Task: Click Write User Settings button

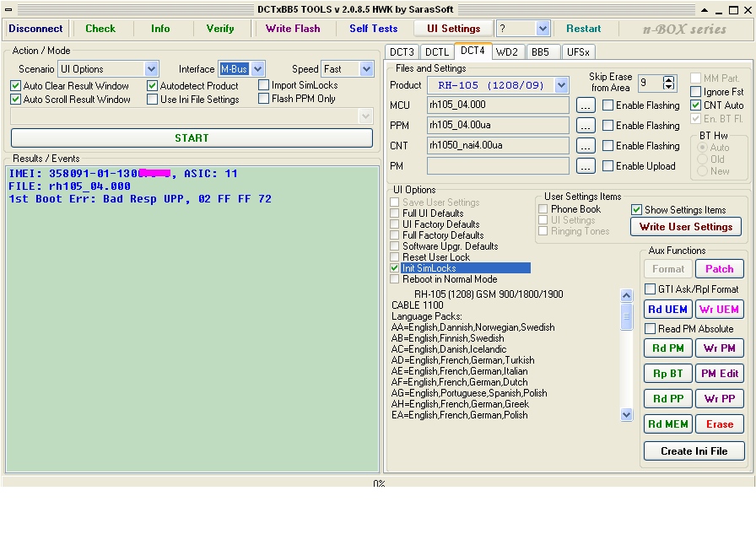Action: tap(686, 227)
